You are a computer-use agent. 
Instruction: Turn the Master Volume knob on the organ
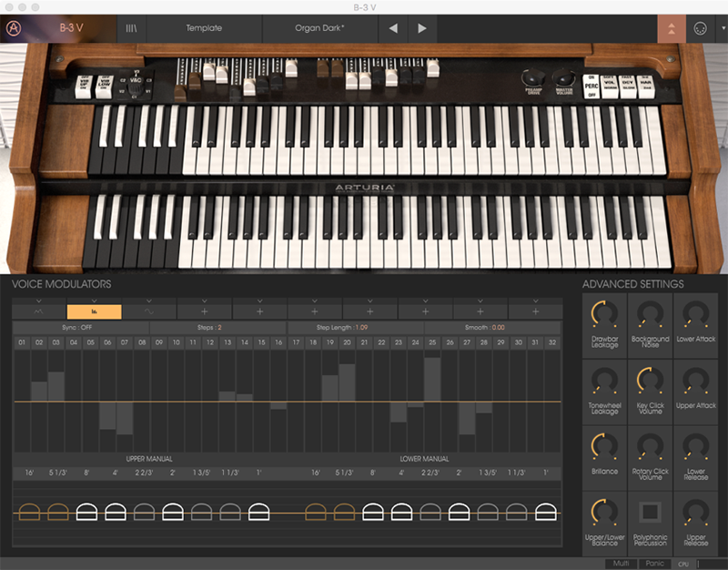[x=563, y=78]
